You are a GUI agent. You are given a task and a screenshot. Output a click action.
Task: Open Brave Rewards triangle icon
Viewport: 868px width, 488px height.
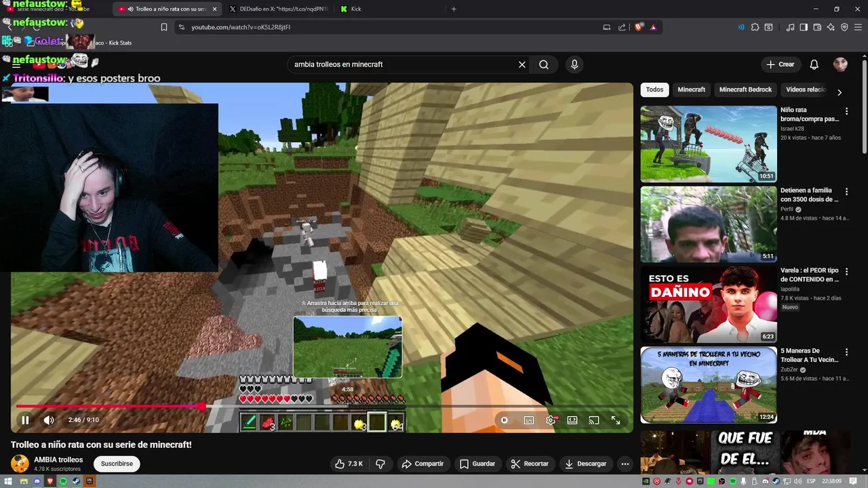(x=653, y=27)
